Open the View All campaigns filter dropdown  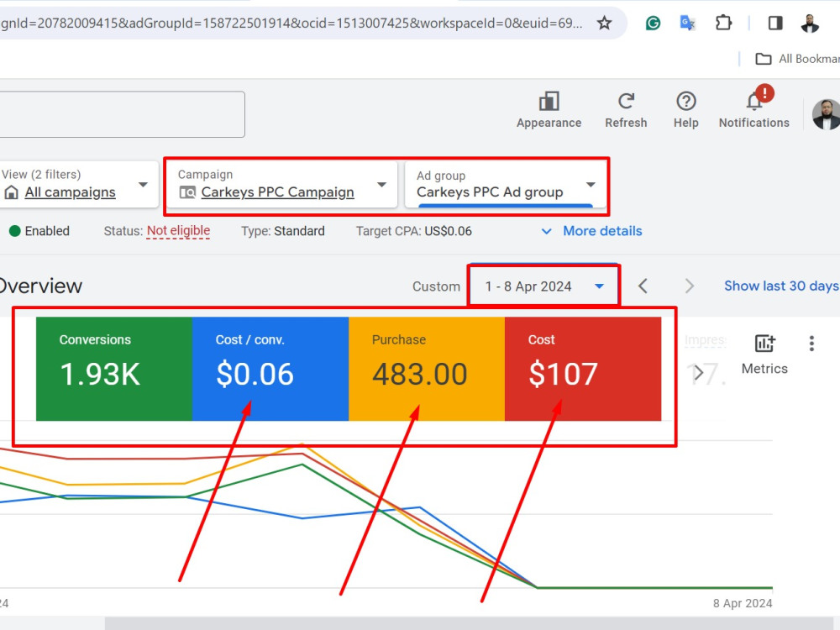[x=79, y=184]
